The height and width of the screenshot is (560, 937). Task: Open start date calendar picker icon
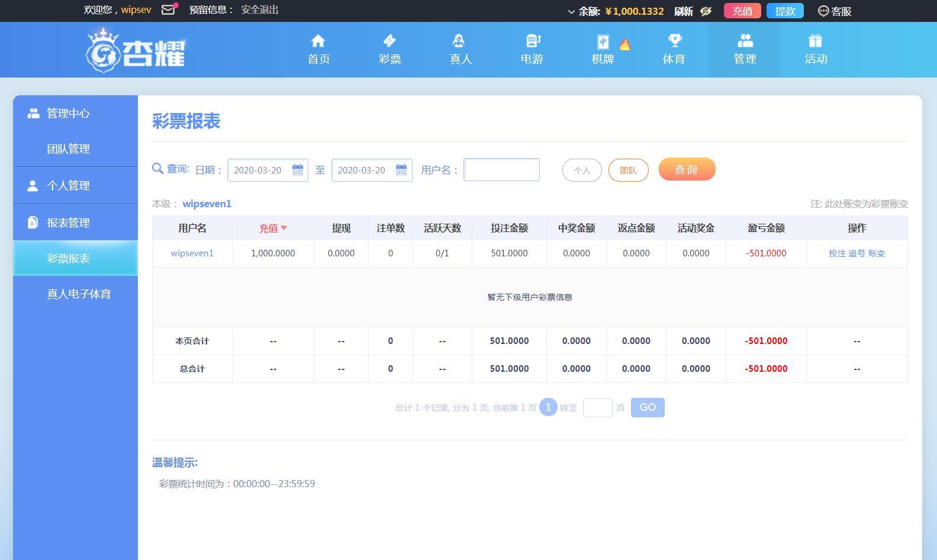(298, 170)
